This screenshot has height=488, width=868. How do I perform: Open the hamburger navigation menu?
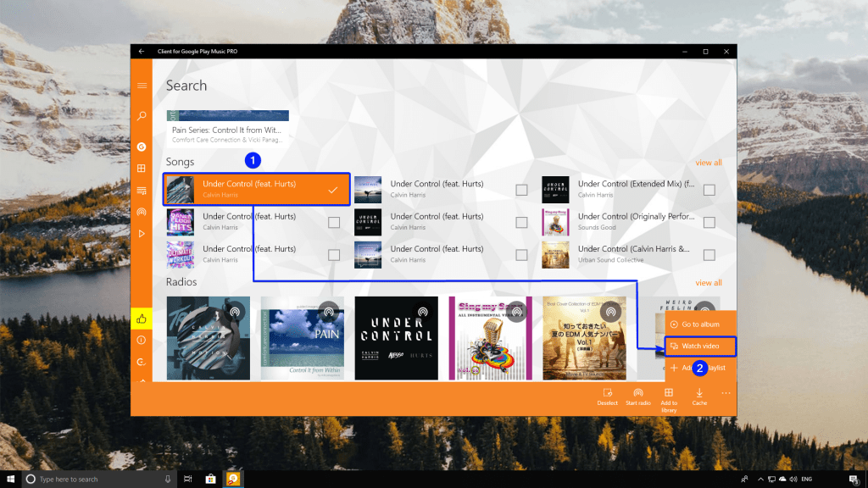pyautogui.click(x=142, y=86)
